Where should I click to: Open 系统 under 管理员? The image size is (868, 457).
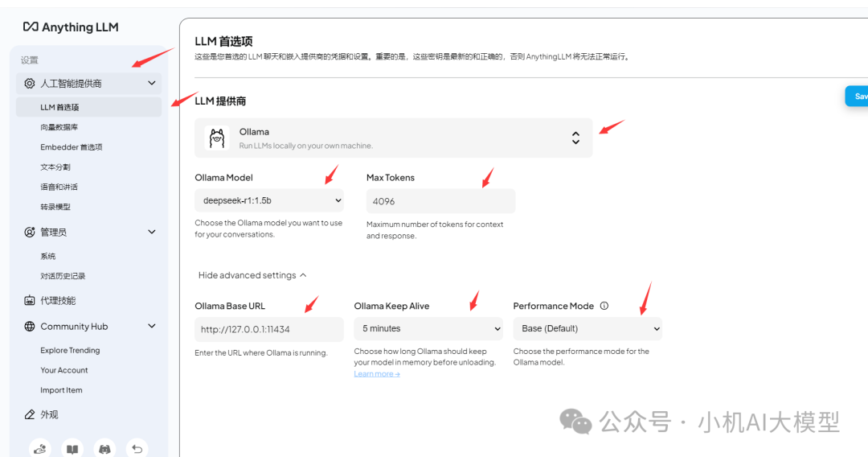coord(48,257)
